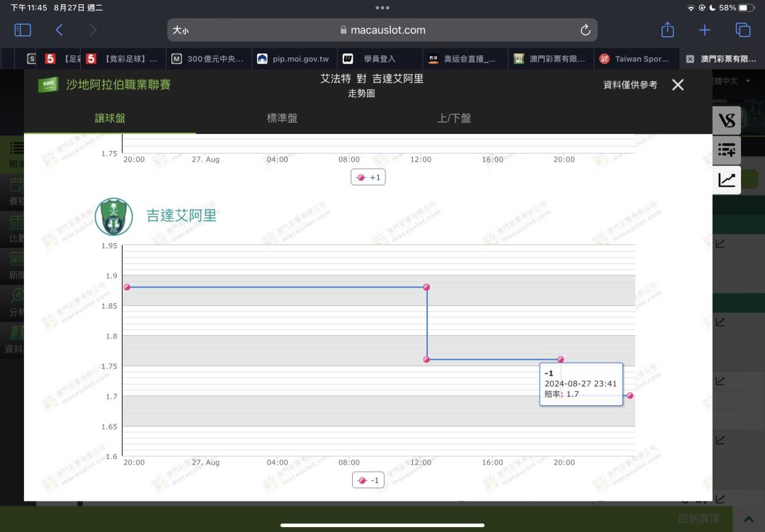Switch to 學員登入 browser tab
The image size is (765, 532).
tap(380, 59)
